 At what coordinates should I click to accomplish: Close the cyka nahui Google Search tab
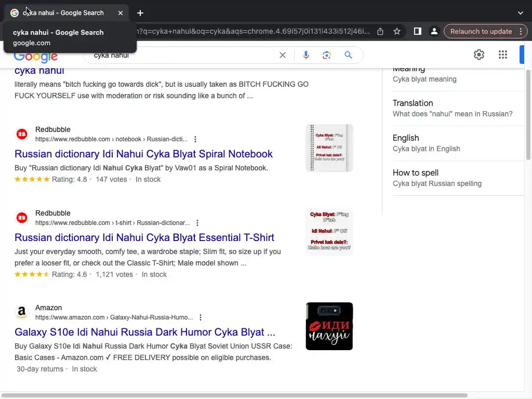(121, 13)
